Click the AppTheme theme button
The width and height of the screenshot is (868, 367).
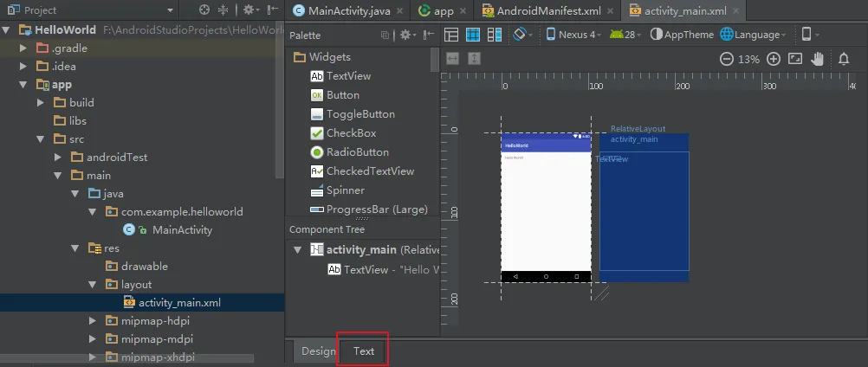(682, 35)
